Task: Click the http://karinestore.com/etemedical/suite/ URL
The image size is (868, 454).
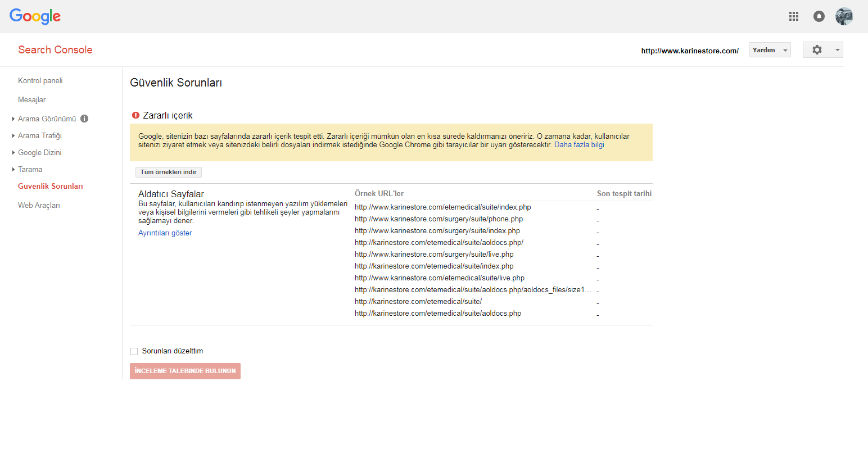Action: coord(418,302)
